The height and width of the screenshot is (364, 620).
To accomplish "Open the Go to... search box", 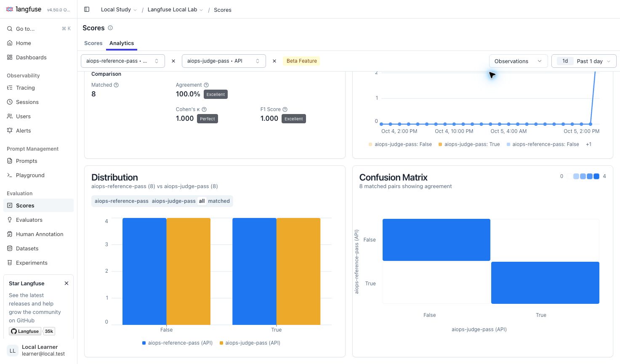I will tap(39, 29).
